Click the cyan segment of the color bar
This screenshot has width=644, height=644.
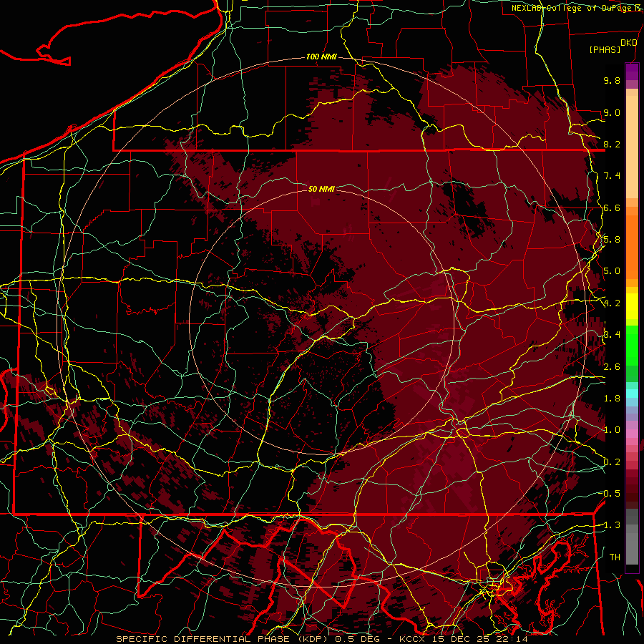click(632, 393)
